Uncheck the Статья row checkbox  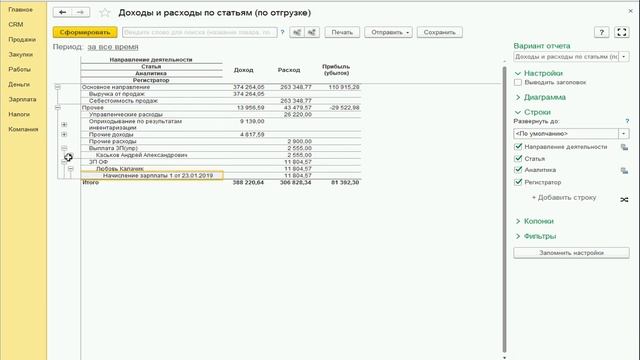pos(518,158)
